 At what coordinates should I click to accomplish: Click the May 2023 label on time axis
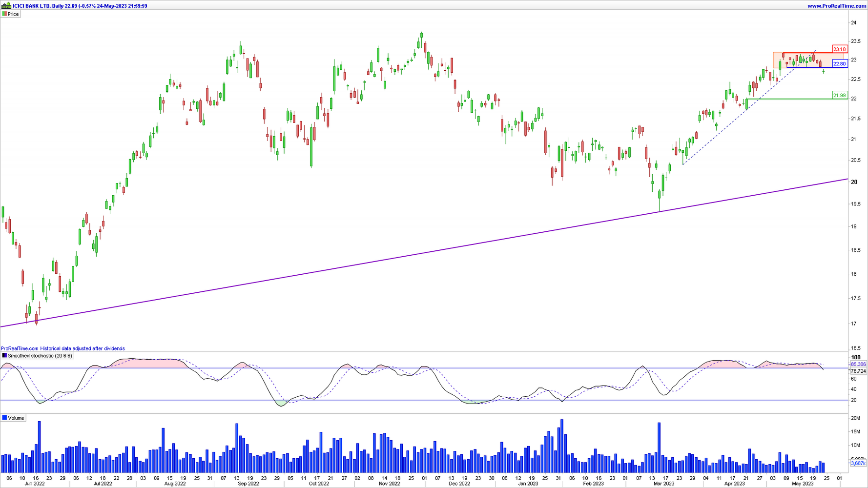pos(803,484)
